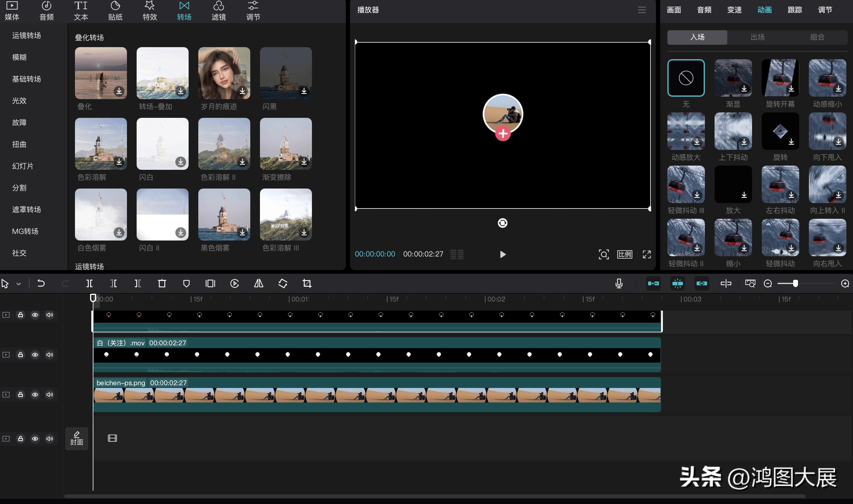
Task: Click the rotate handle below preview frame
Action: click(502, 223)
